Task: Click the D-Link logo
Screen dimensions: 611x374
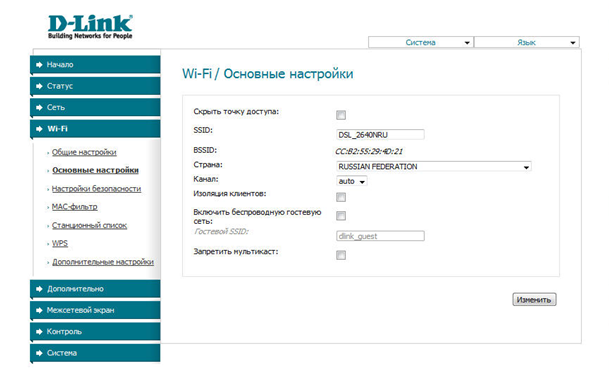Action: [90, 27]
